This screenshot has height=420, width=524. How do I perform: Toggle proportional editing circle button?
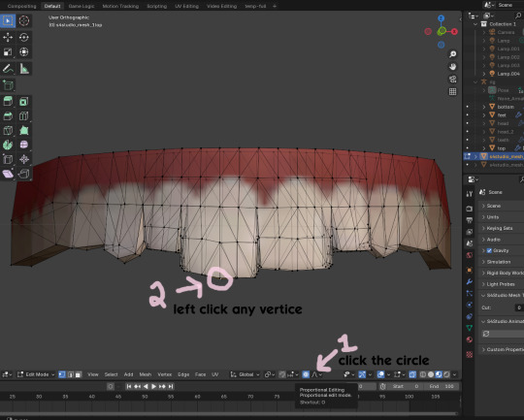306,374
